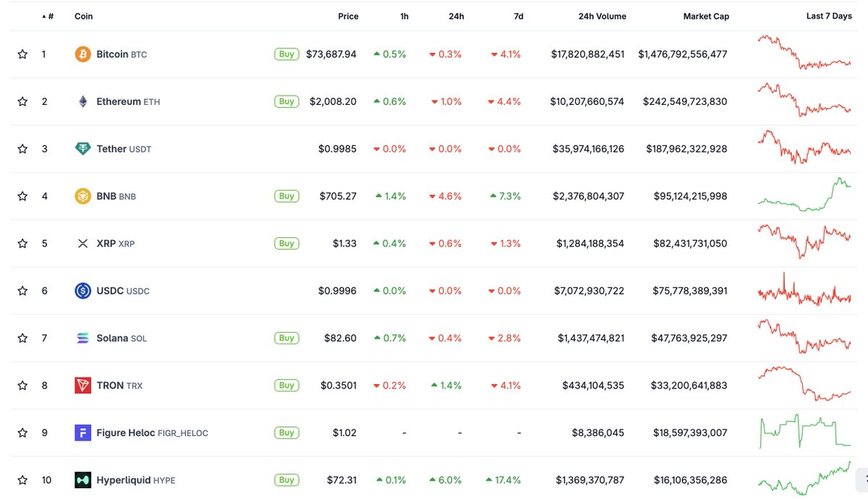Open USDC's 7-day sparkline chart

click(x=804, y=290)
